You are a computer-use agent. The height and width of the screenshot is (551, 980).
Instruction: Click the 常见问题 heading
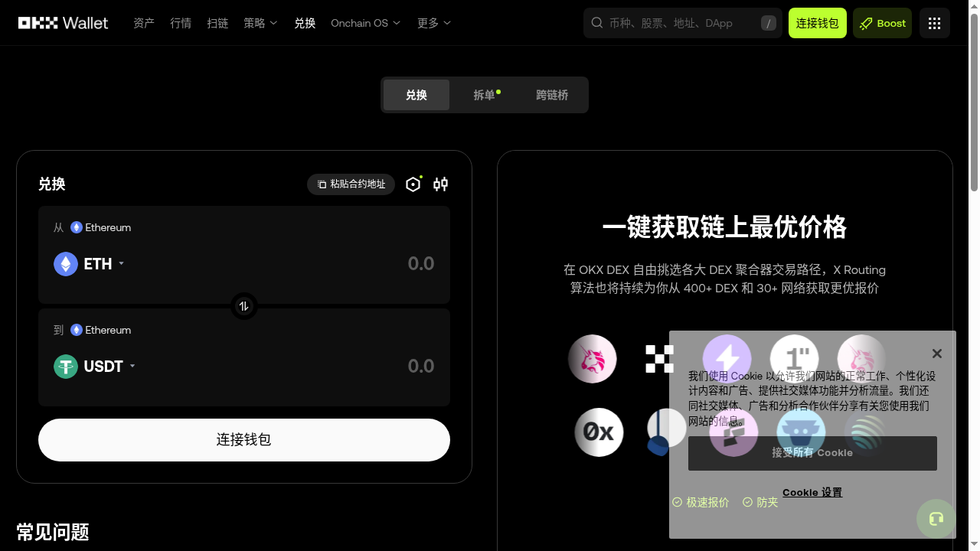pyautogui.click(x=53, y=532)
